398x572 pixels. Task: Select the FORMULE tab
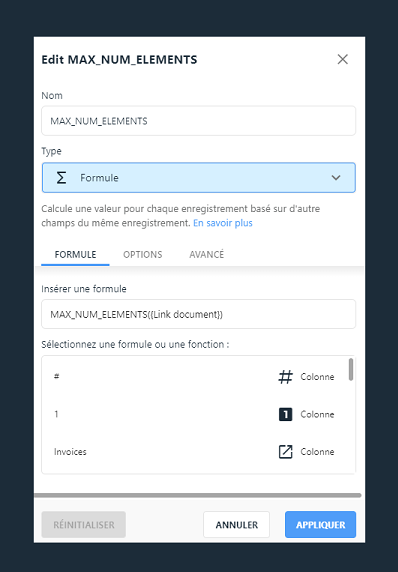coord(75,255)
